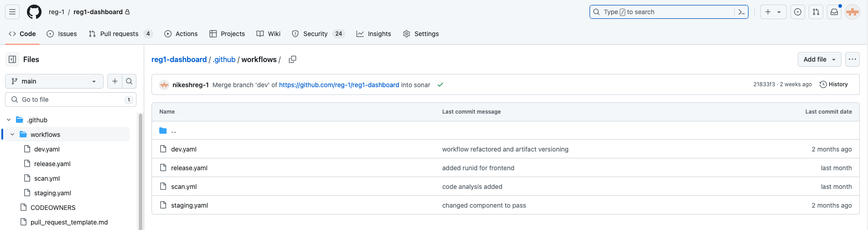
Task: Collapse the .github folder in tree
Action: point(9,120)
